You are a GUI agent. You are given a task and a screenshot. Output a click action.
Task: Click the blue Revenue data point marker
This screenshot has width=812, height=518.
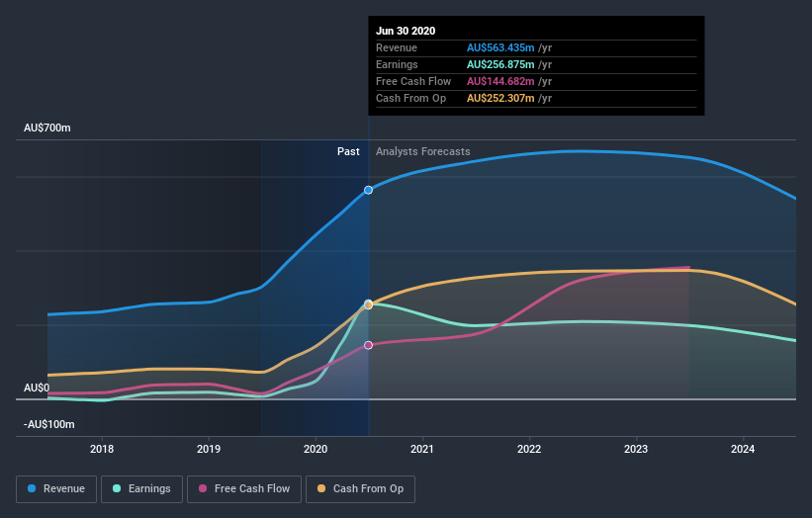click(368, 190)
